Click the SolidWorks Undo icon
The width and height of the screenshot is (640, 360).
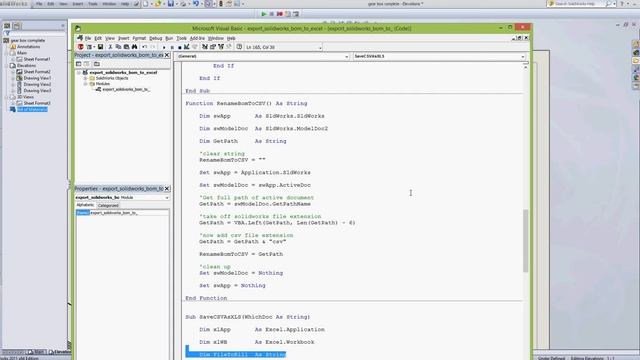click(196, 4)
